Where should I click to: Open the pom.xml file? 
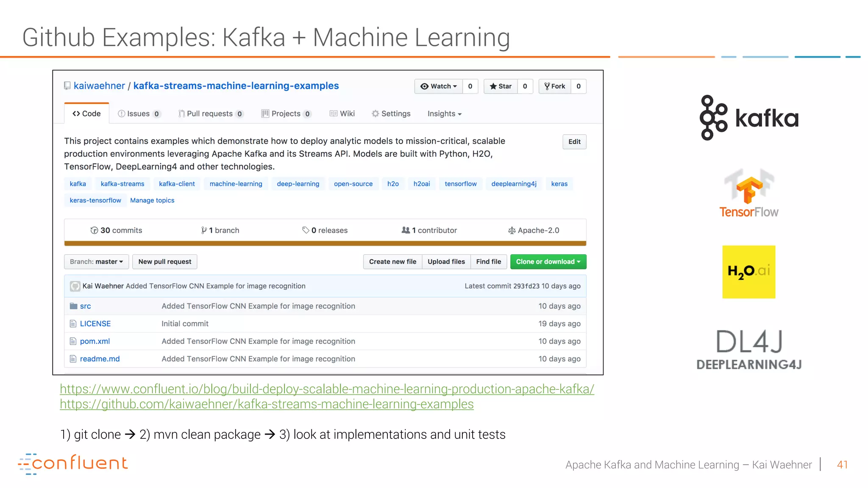[95, 341]
